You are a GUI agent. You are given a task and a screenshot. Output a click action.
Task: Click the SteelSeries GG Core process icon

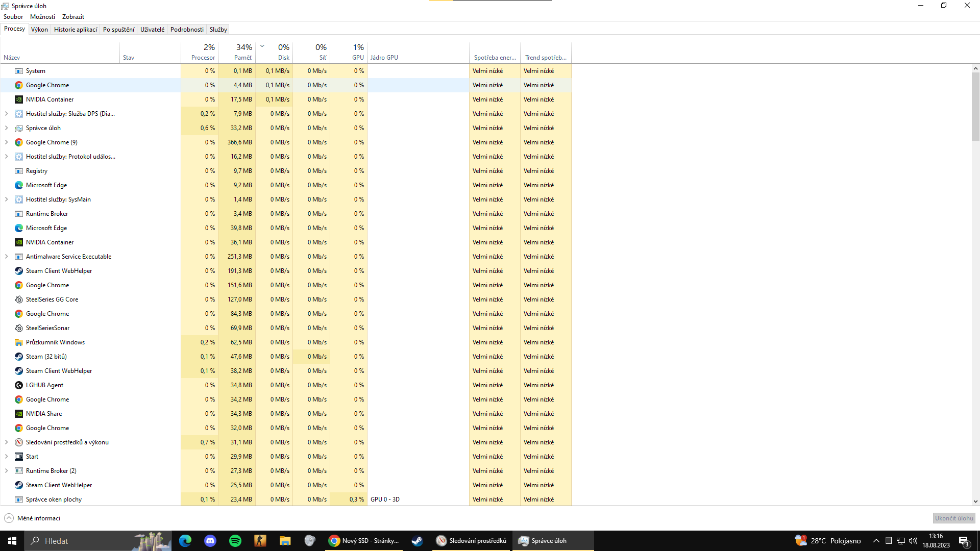pyautogui.click(x=19, y=299)
